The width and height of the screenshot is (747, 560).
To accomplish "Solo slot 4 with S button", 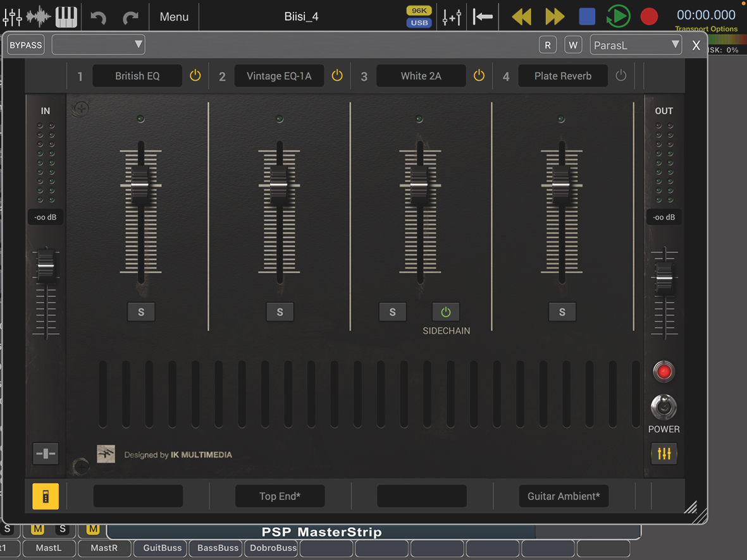I will [x=562, y=312].
